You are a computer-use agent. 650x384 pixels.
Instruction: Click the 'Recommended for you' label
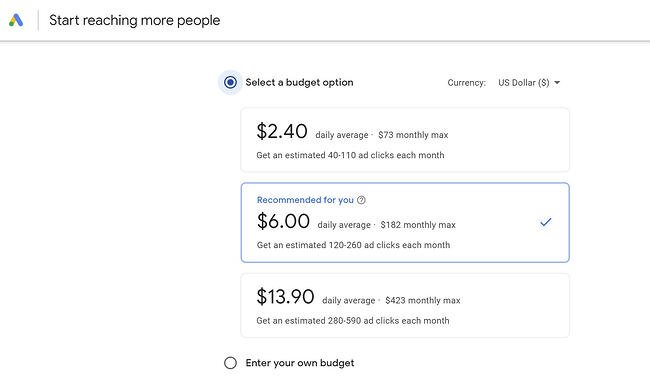tap(305, 200)
